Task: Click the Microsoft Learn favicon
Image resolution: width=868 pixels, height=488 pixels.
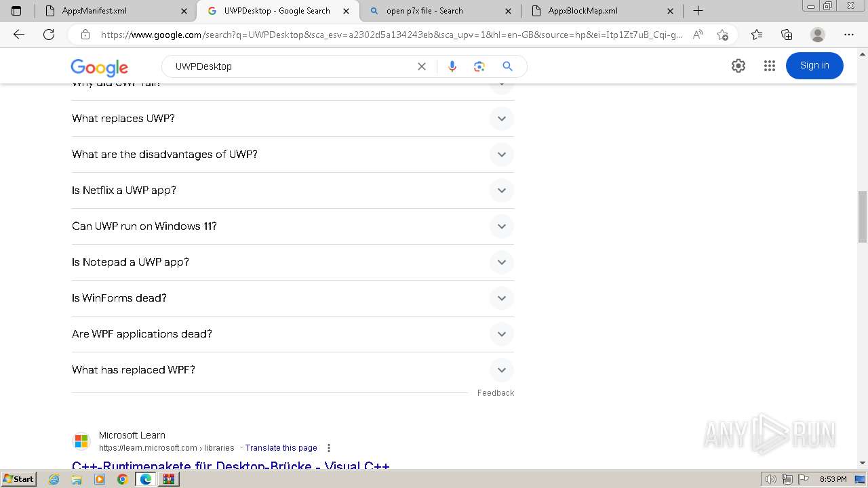Action: tap(81, 441)
